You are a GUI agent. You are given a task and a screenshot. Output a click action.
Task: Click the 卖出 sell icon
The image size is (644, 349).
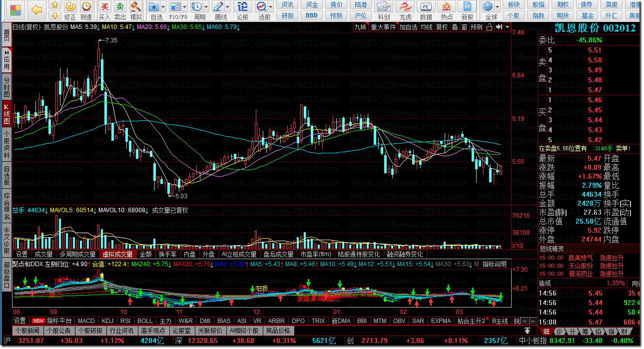coord(120,6)
